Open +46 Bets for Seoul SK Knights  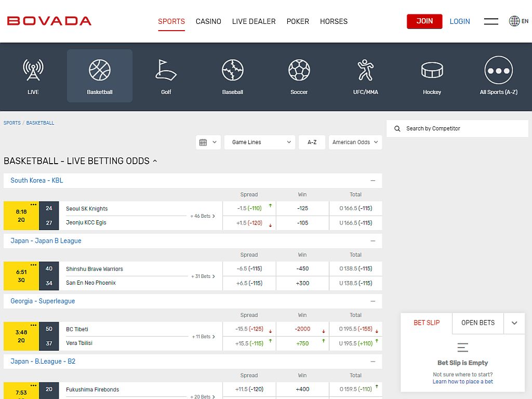point(203,216)
